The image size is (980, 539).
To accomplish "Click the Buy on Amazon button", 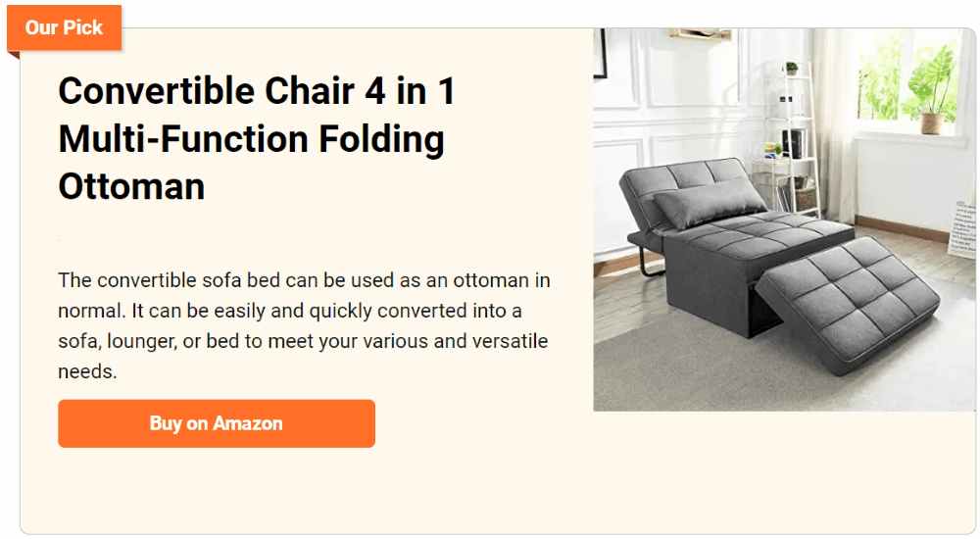I will pyautogui.click(x=216, y=423).
